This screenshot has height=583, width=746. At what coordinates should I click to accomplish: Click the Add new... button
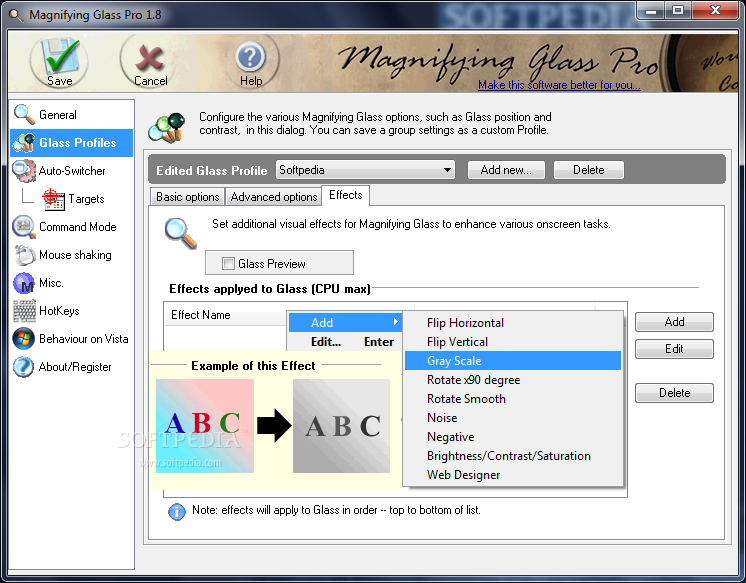click(x=506, y=170)
